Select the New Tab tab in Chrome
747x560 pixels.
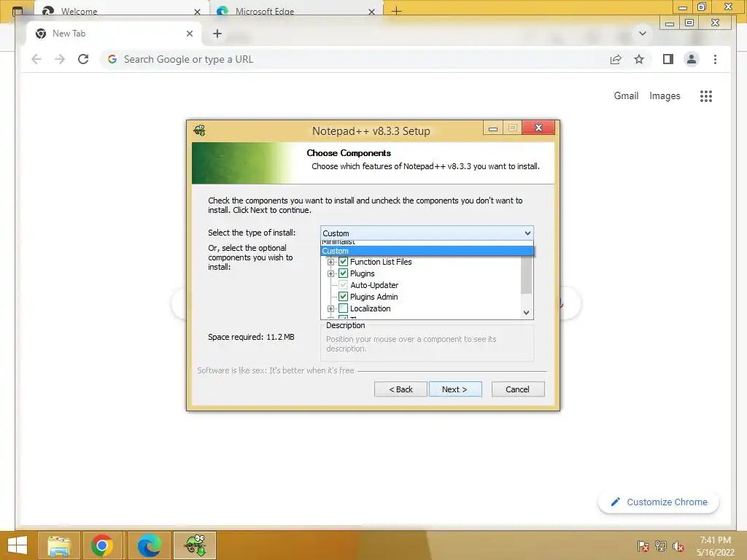click(115, 34)
